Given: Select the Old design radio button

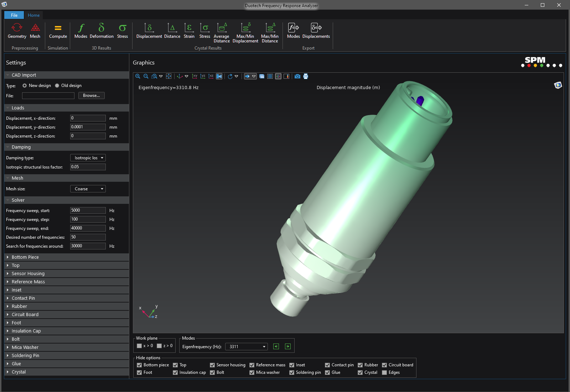Looking at the screenshot, I should [x=57, y=86].
